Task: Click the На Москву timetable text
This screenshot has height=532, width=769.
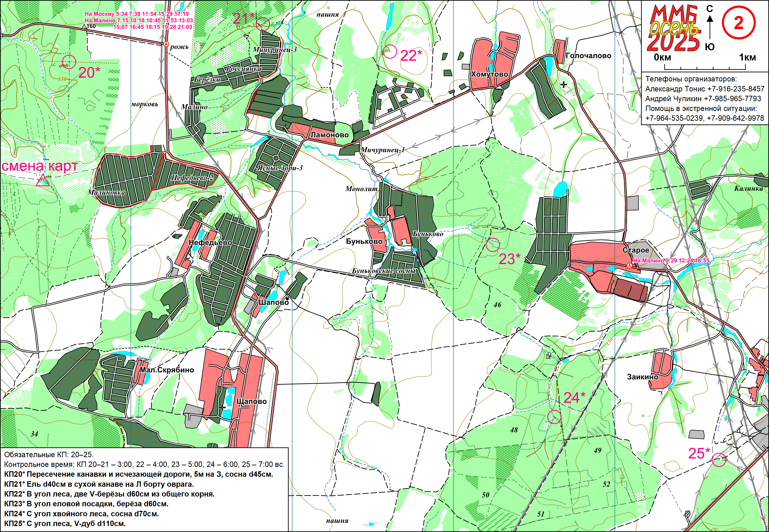Action: 136,14
